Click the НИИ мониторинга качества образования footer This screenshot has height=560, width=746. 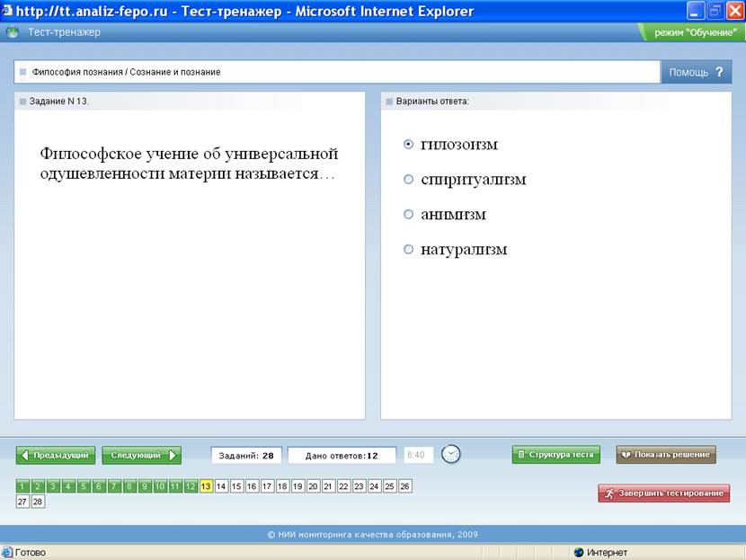[372, 535]
